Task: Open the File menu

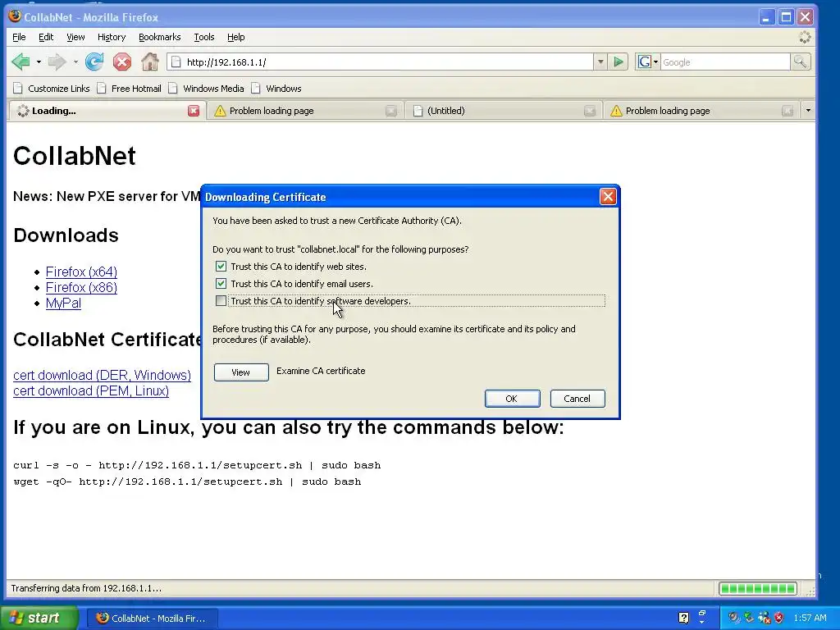Action: tap(19, 37)
